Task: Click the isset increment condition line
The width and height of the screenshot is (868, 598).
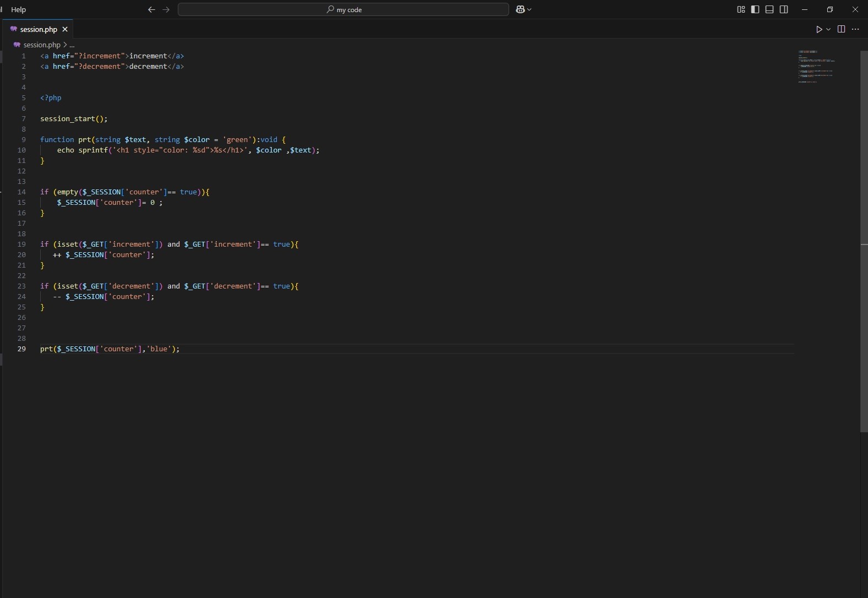Action: pyautogui.click(x=170, y=244)
